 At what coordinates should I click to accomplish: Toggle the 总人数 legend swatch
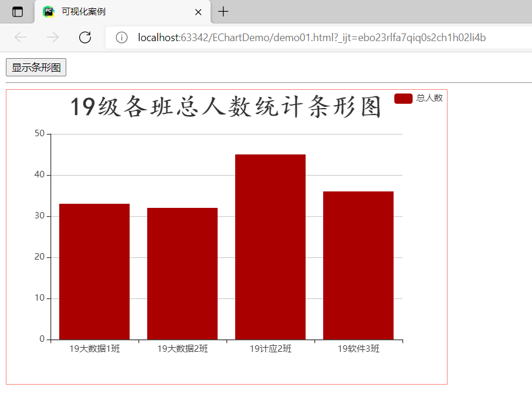click(403, 99)
